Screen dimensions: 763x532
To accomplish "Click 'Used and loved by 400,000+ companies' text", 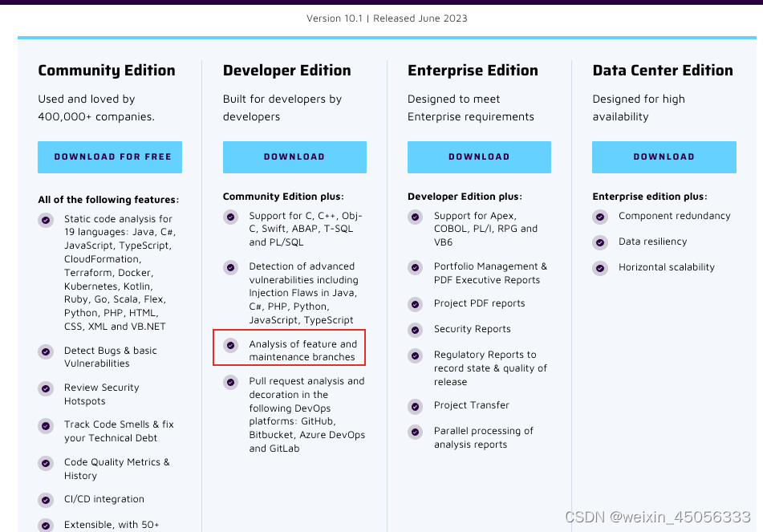I will (96, 108).
